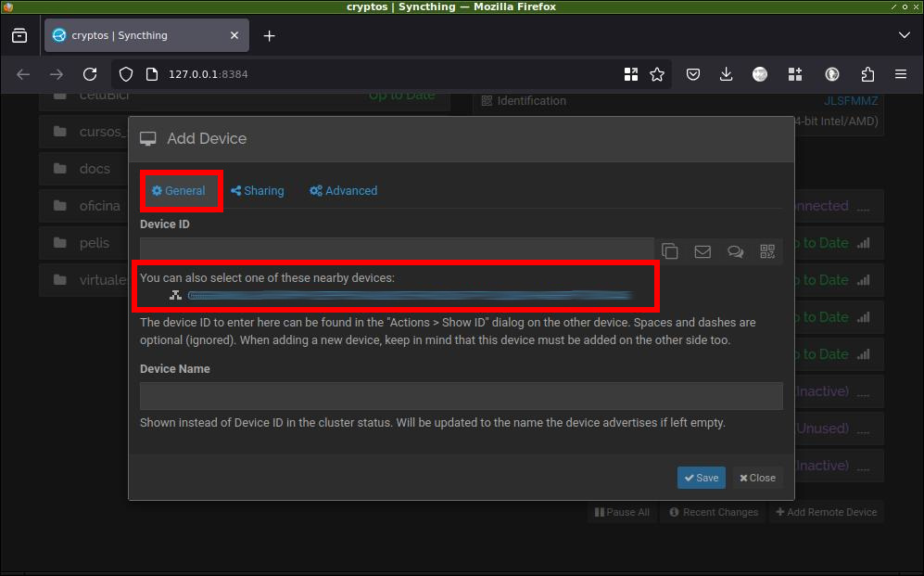Viewport: 924px width, 576px height.
Task: Bookmark this page with the star icon
Action: pyautogui.click(x=657, y=74)
